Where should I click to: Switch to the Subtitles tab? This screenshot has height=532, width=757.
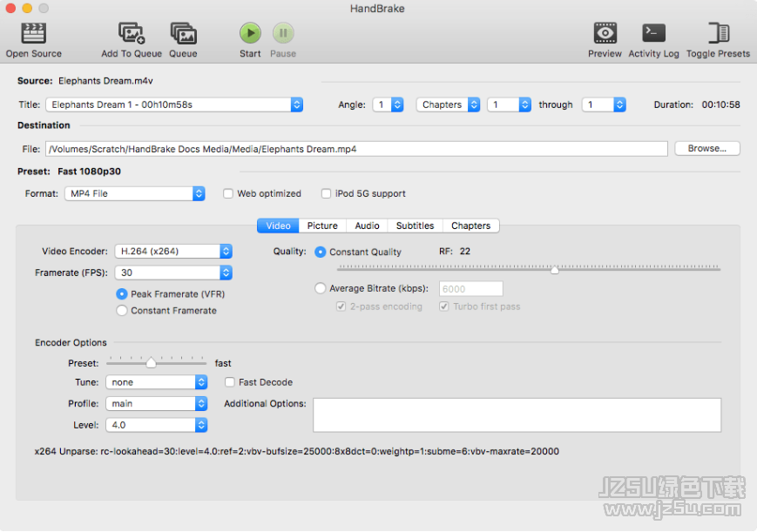(416, 226)
